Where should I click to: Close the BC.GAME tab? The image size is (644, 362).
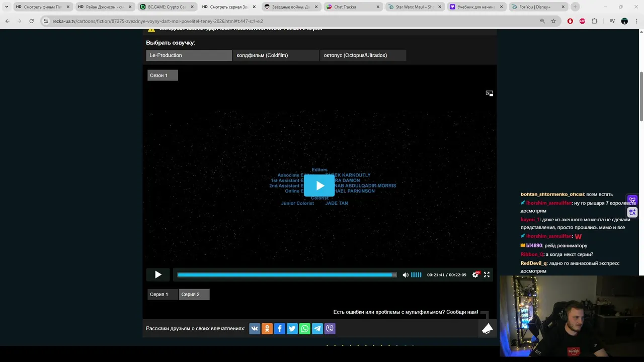192,7
